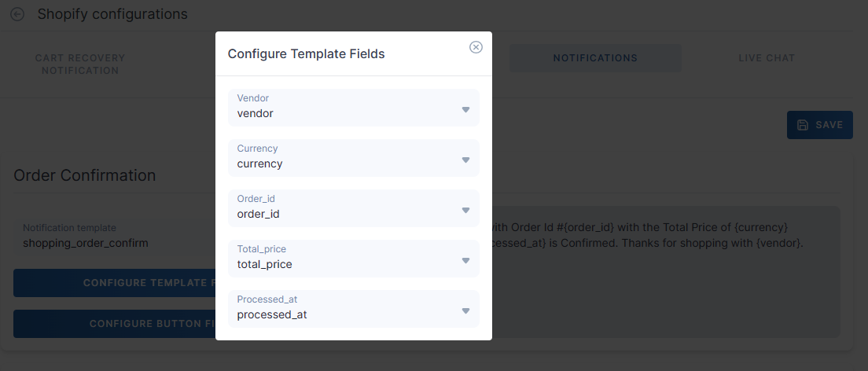
Task: Click the Configure Button Fields button
Action: pyautogui.click(x=115, y=323)
